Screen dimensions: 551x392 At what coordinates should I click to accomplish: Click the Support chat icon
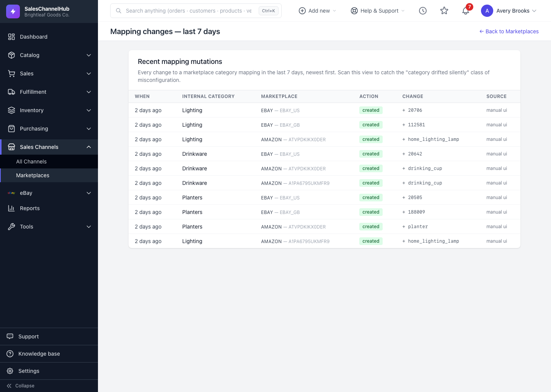click(10, 336)
